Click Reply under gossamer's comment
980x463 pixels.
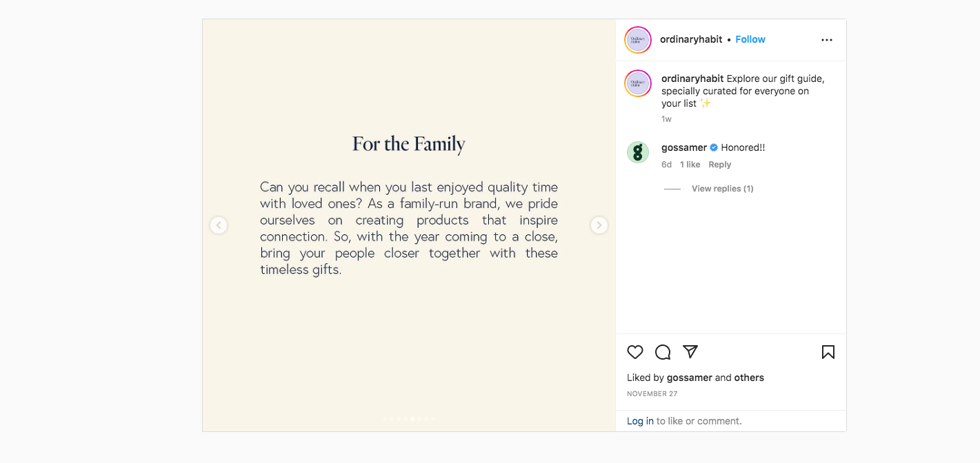pos(719,165)
